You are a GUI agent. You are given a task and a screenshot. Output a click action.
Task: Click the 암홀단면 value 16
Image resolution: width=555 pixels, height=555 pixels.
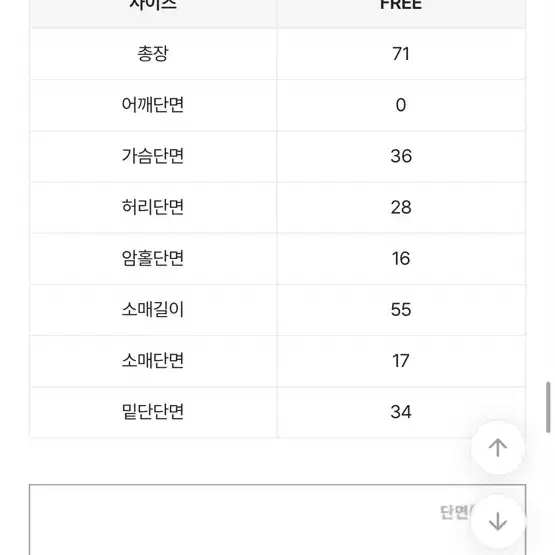(401, 258)
